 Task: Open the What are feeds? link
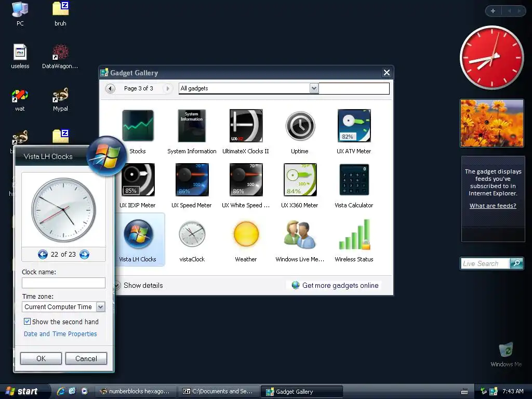click(x=493, y=206)
